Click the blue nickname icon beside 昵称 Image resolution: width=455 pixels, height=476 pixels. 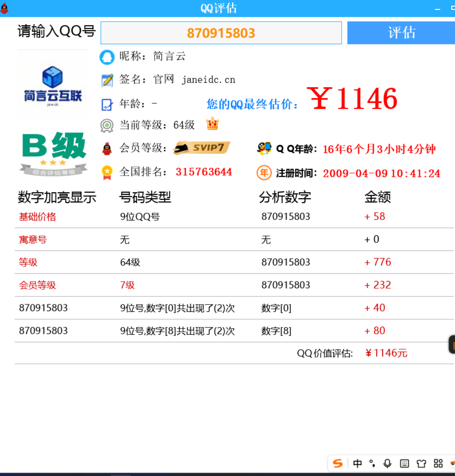click(107, 57)
